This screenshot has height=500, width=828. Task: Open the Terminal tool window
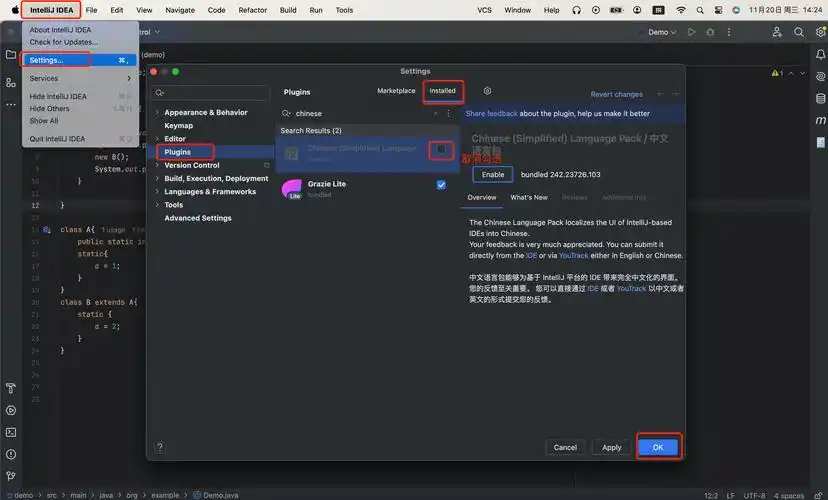point(11,432)
